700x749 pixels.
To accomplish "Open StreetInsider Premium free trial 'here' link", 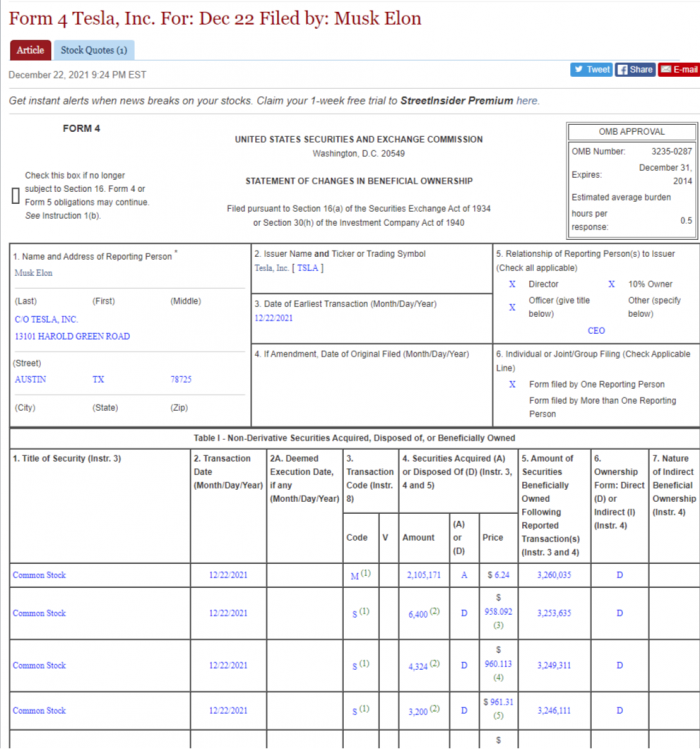I will pos(528,101).
